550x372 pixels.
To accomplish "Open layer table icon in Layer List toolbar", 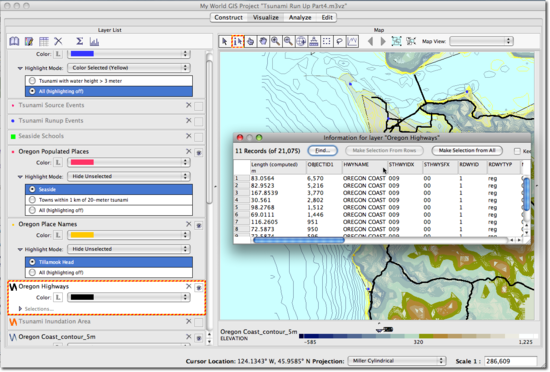I will pos(44,41).
